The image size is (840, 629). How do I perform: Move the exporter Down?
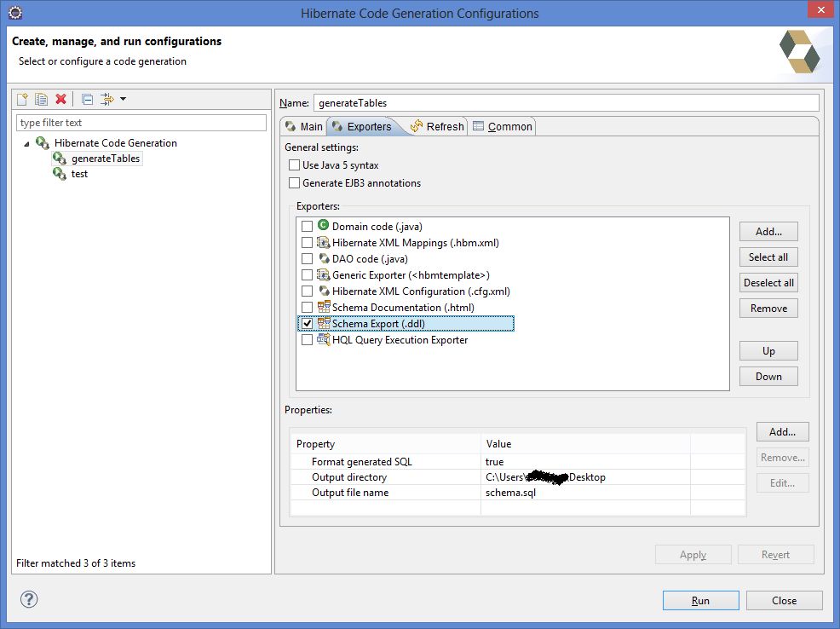(768, 377)
